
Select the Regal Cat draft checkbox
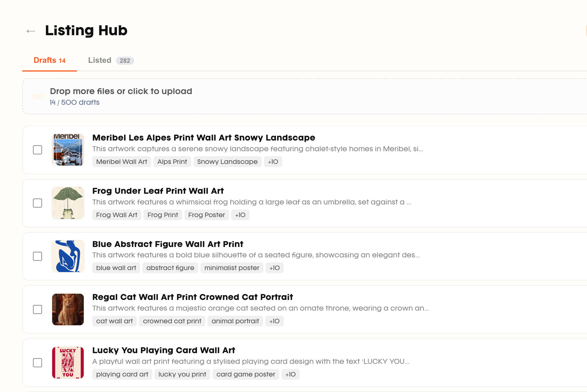click(37, 309)
